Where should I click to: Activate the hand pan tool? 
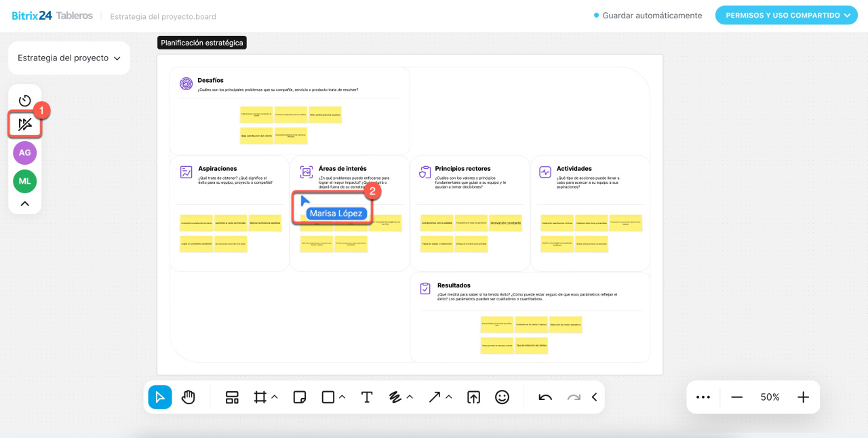point(189,397)
